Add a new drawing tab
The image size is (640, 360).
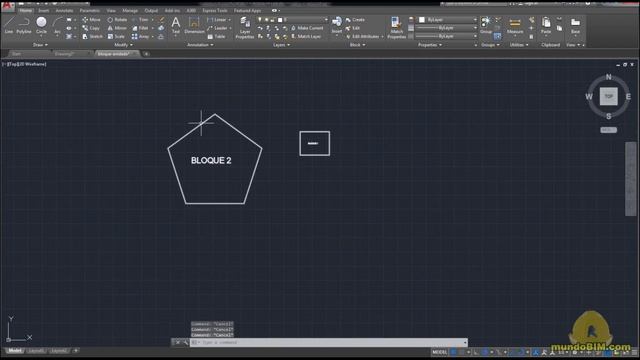[146, 54]
